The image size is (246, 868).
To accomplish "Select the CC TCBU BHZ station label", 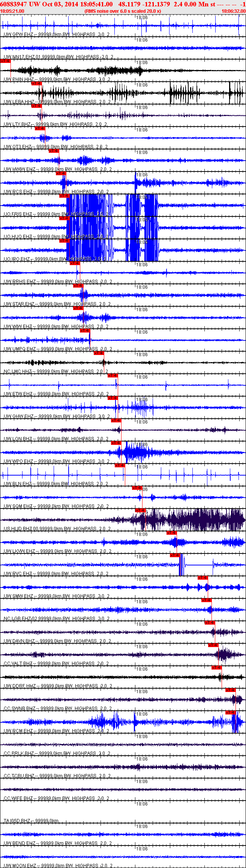I will (x=57, y=776).
